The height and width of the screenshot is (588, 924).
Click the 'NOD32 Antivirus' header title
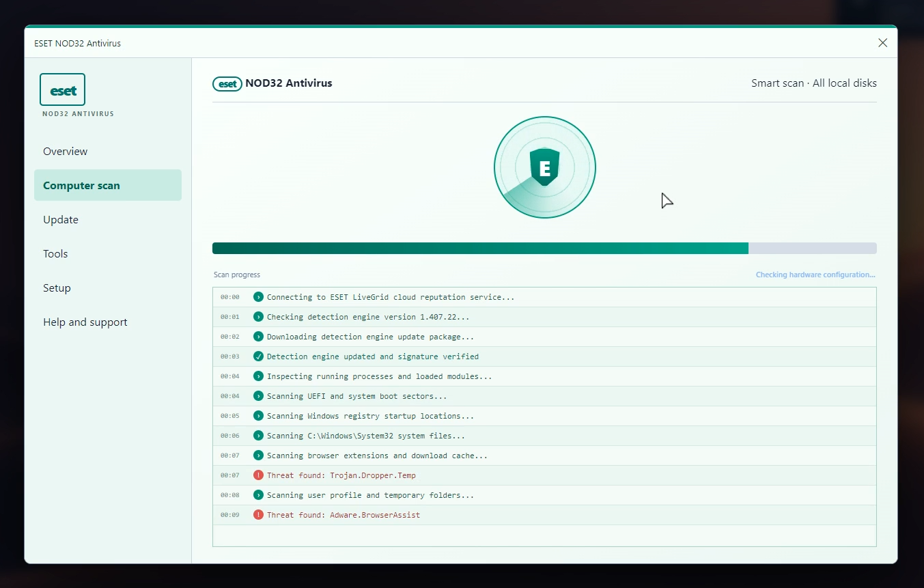(x=289, y=83)
